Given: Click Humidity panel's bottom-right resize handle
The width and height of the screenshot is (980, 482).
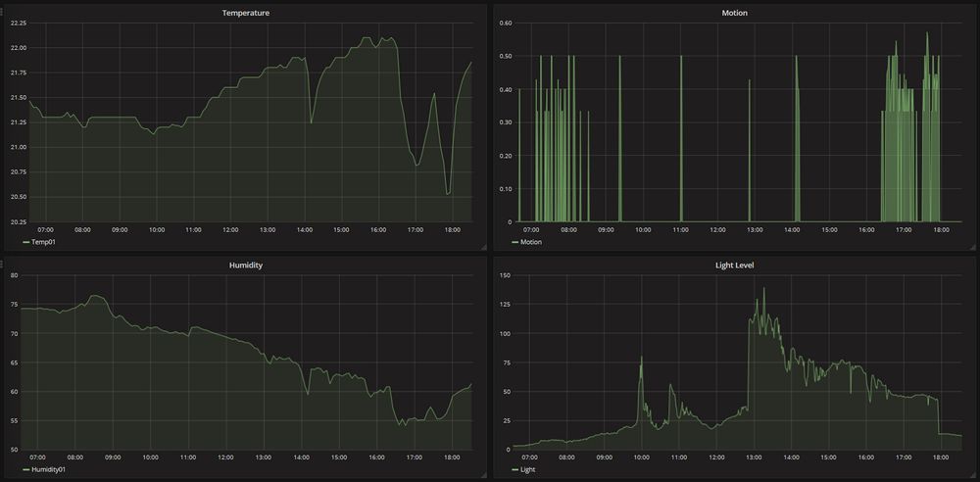Looking at the screenshot, I should pyautogui.click(x=483, y=474).
